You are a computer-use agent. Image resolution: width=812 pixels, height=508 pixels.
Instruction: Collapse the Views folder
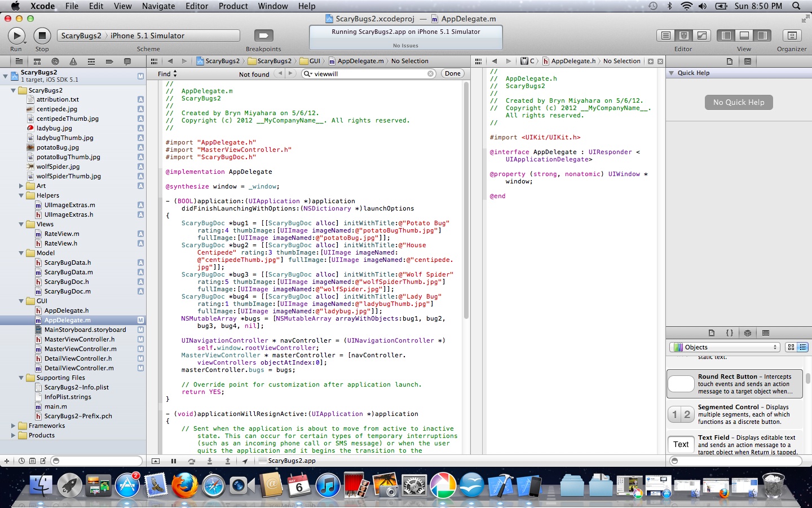pyautogui.click(x=21, y=224)
